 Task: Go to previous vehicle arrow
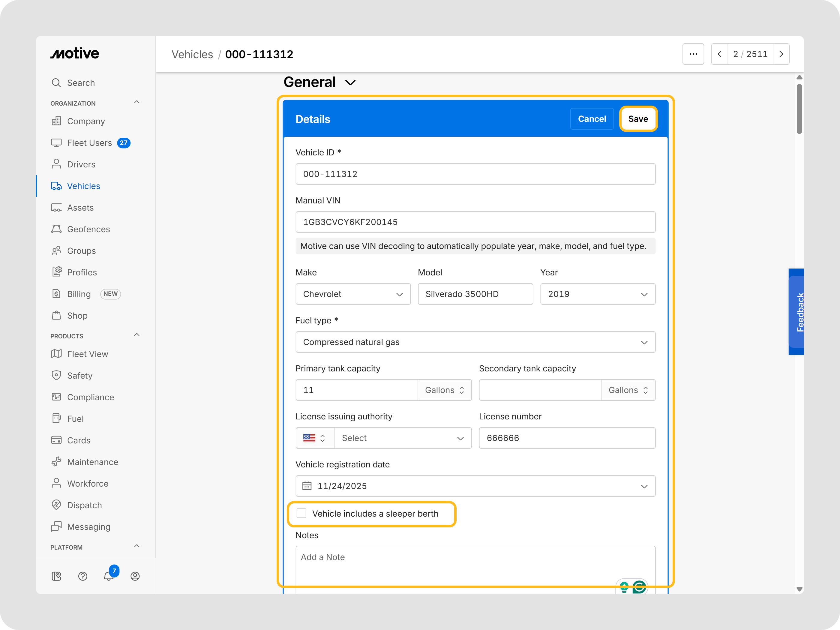(720, 54)
